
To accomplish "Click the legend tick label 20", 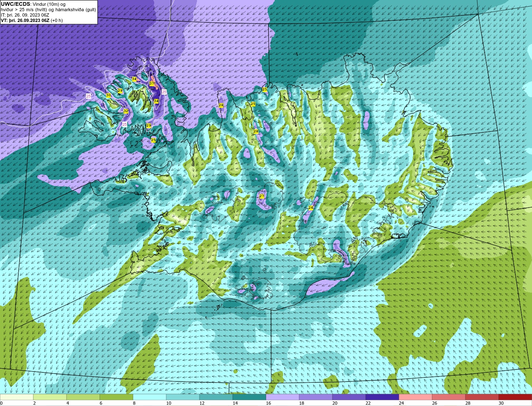I will pos(335,403).
